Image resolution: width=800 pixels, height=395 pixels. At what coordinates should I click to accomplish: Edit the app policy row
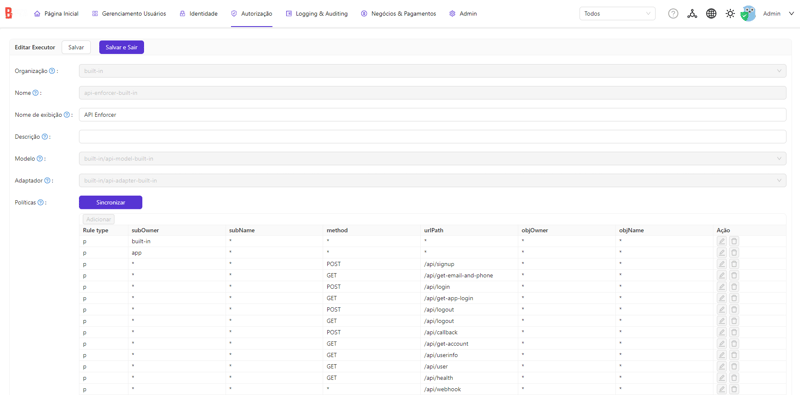click(721, 253)
